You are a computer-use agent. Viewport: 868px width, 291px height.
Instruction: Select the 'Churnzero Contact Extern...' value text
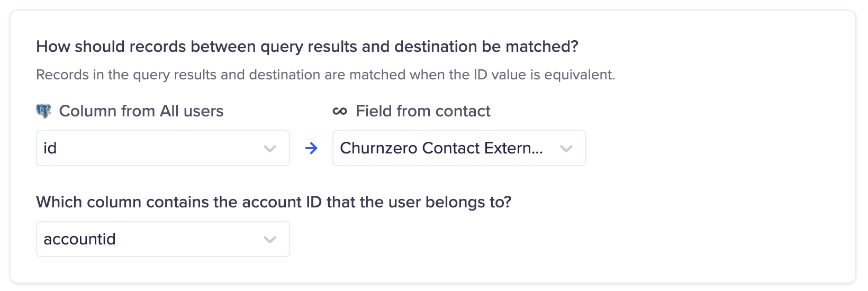[x=441, y=148]
